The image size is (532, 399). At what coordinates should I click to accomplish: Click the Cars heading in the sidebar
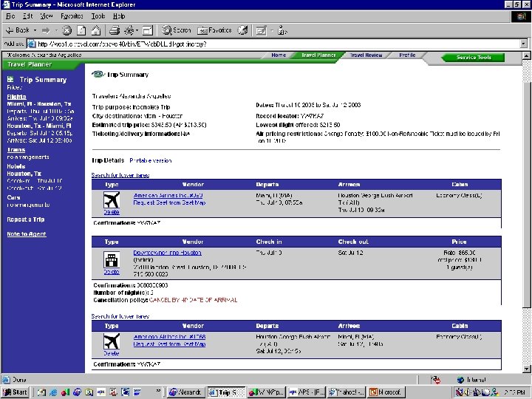coord(13,197)
